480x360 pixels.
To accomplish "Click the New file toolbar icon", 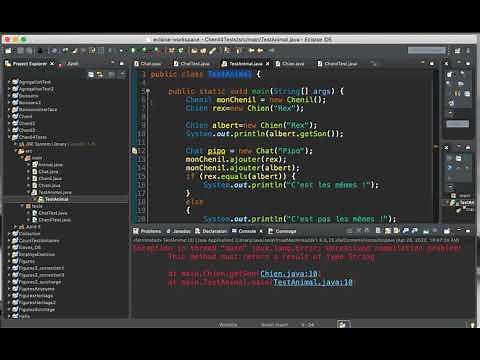I will pyautogui.click(x=8, y=51).
